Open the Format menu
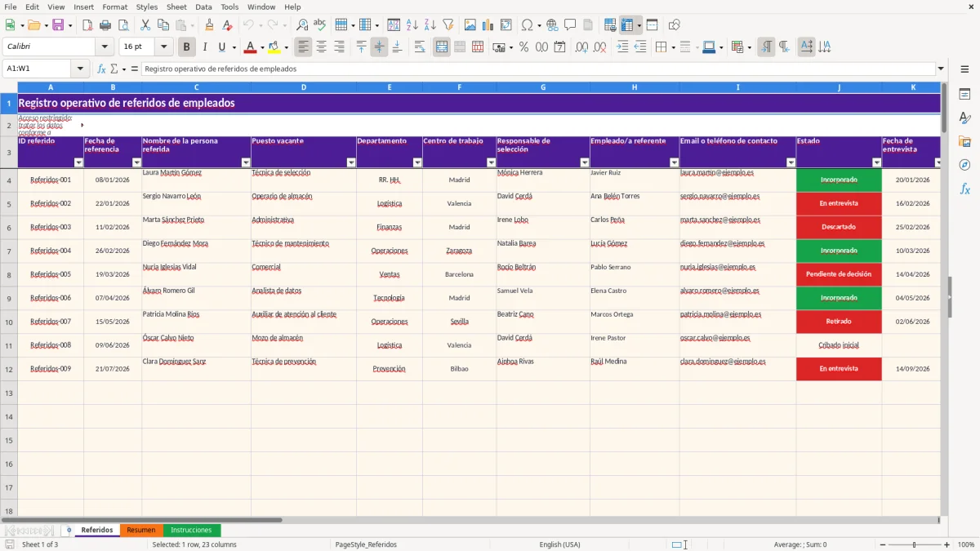 [114, 7]
